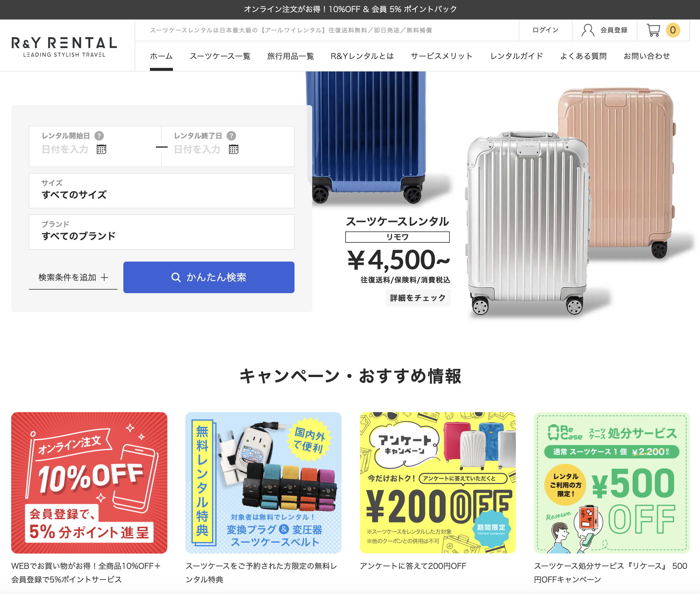Expand 検索条件を追加 options
The height and width of the screenshot is (594, 700).
(73, 277)
